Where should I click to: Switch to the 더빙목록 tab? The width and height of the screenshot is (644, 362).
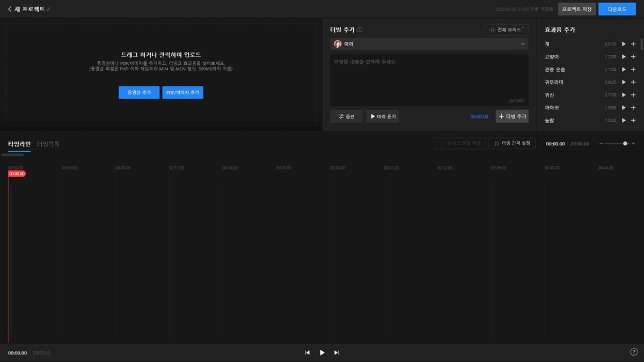[48, 144]
